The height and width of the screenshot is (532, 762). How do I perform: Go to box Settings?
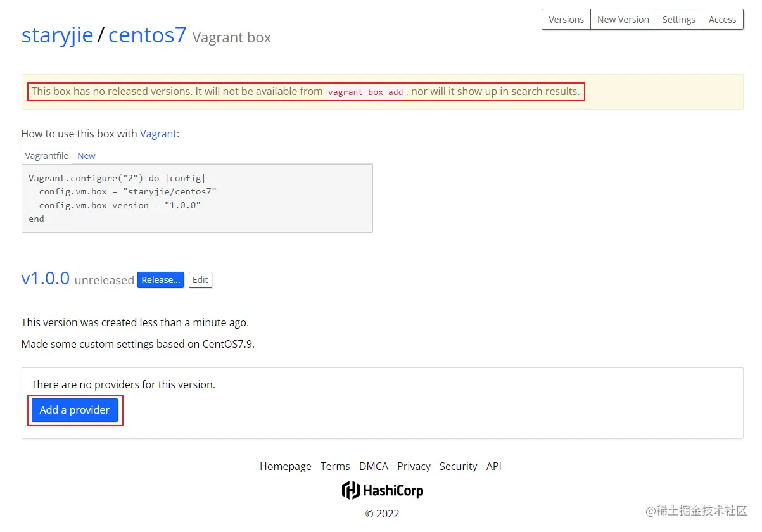point(679,20)
